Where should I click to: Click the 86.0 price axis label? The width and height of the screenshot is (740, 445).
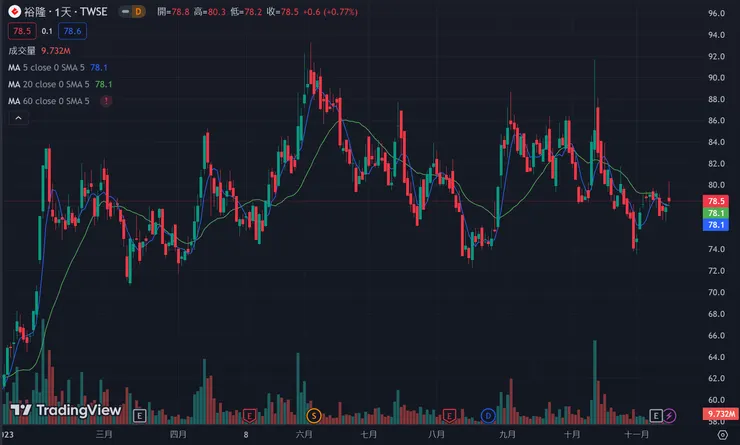click(x=716, y=121)
